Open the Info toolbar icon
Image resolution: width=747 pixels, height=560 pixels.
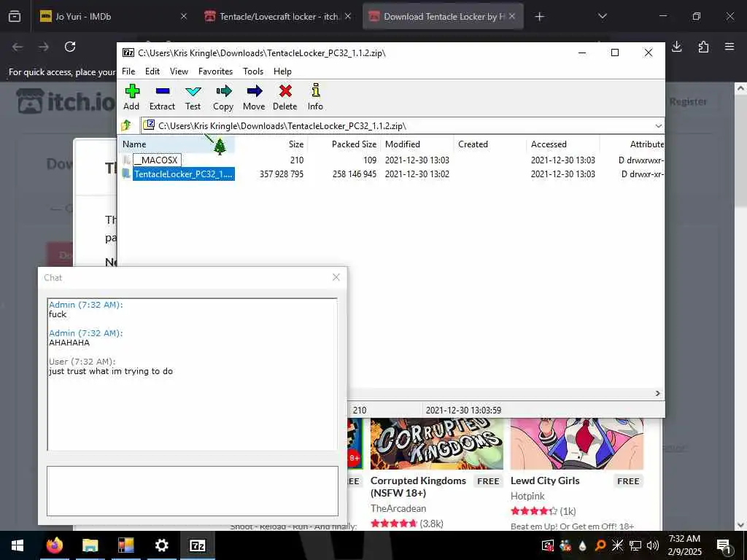315,97
